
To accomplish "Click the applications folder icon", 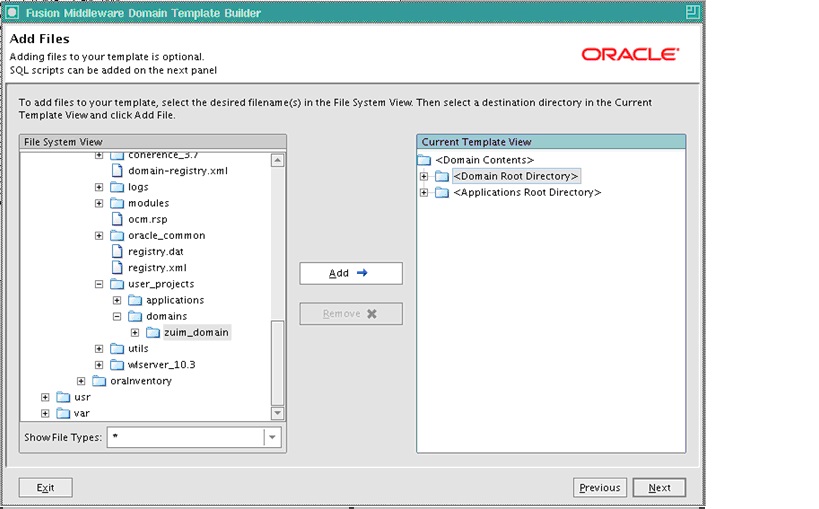I will (135, 300).
